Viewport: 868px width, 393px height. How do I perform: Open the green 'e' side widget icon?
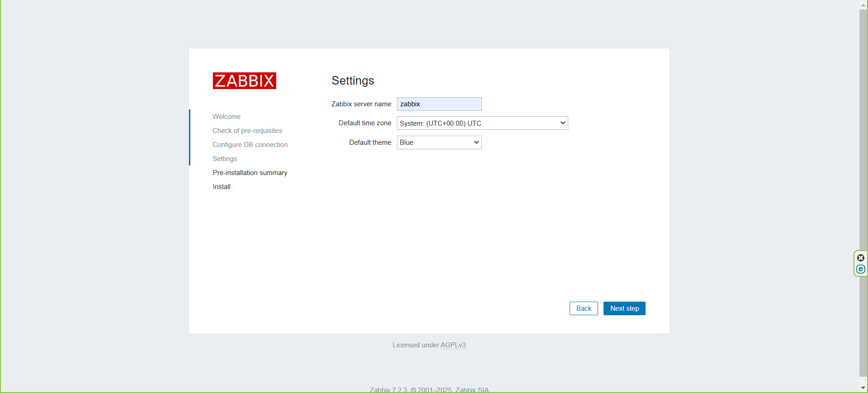861,269
